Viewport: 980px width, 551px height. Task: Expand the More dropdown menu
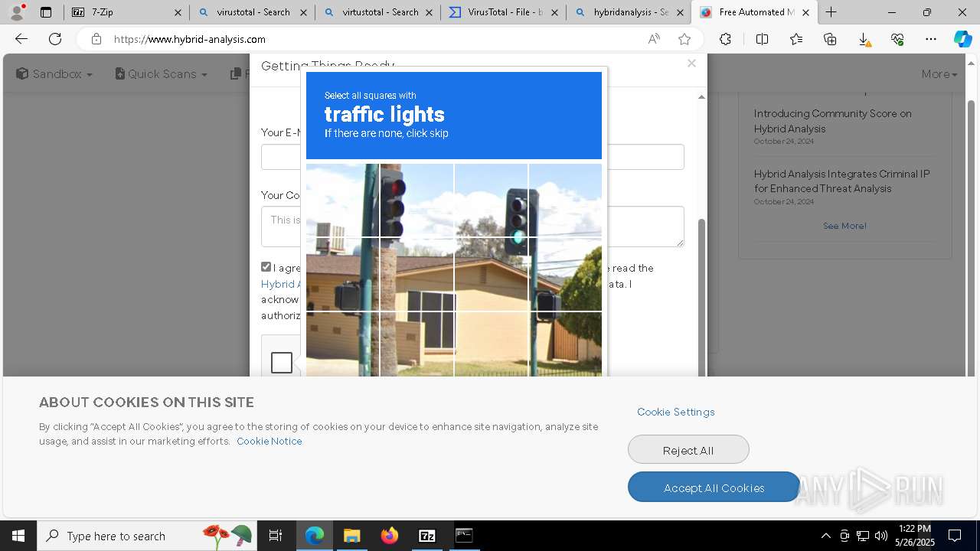click(x=939, y=74)
